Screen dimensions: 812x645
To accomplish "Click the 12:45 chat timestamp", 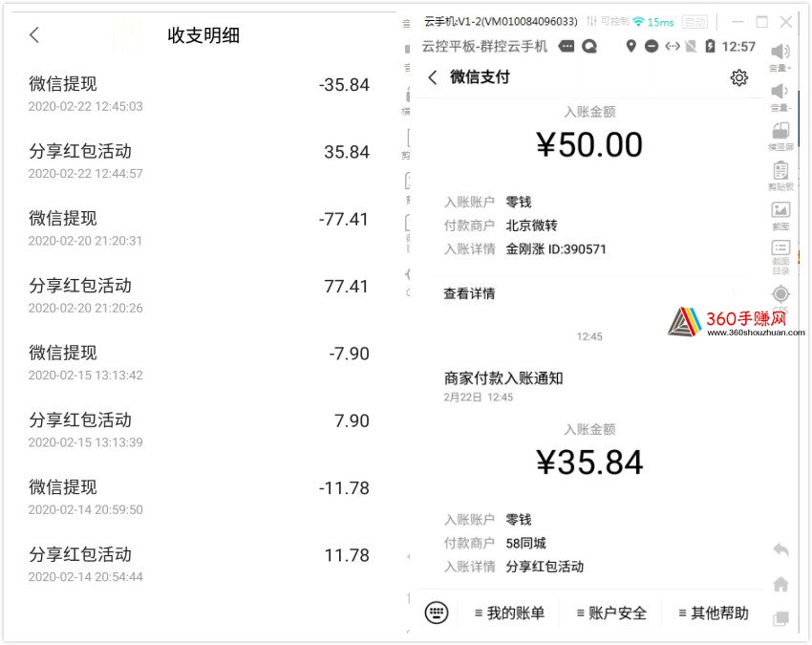I will coord(589,336).
